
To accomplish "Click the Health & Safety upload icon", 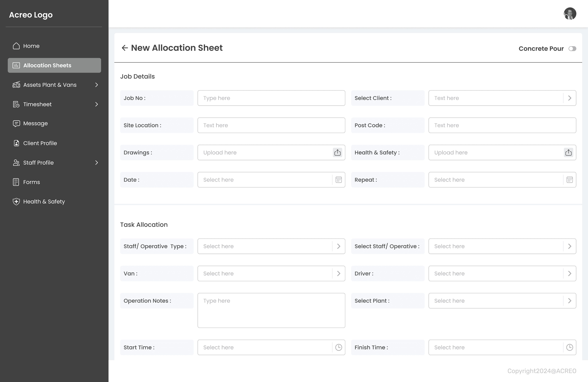I will click(x=568, y=153).
